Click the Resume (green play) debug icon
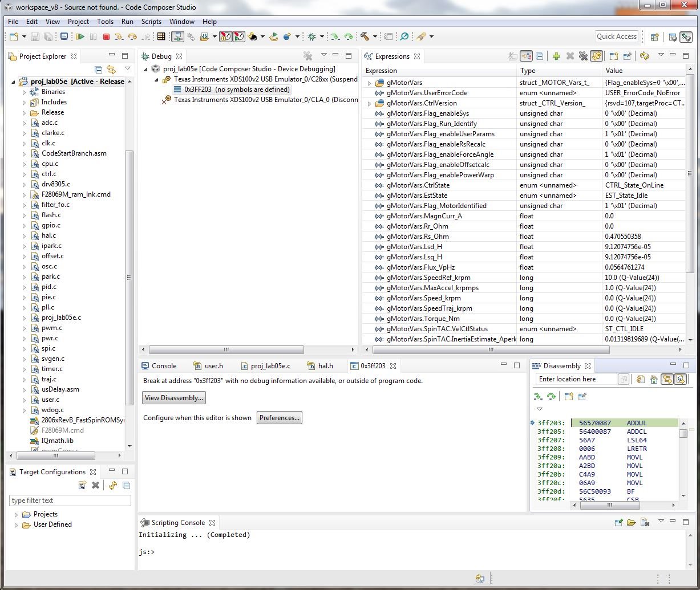The image size is (700, 590). (80, 36)
